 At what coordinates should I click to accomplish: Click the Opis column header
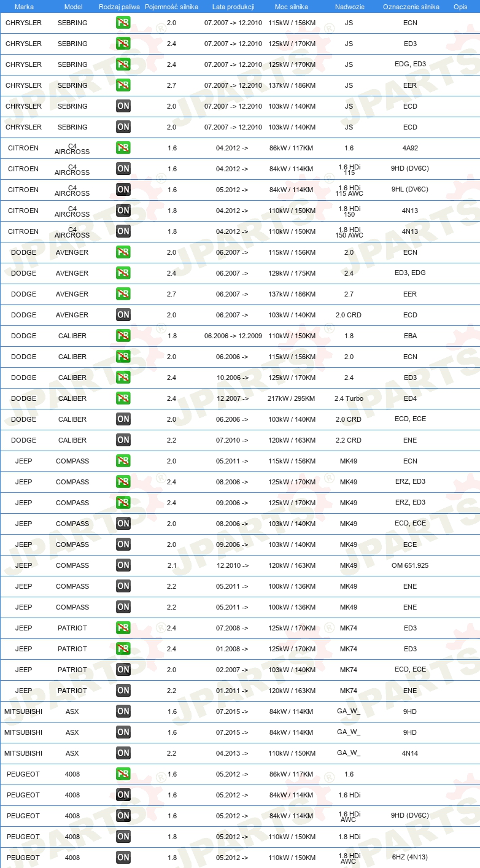pyautogui.click(x=460, y=7)
